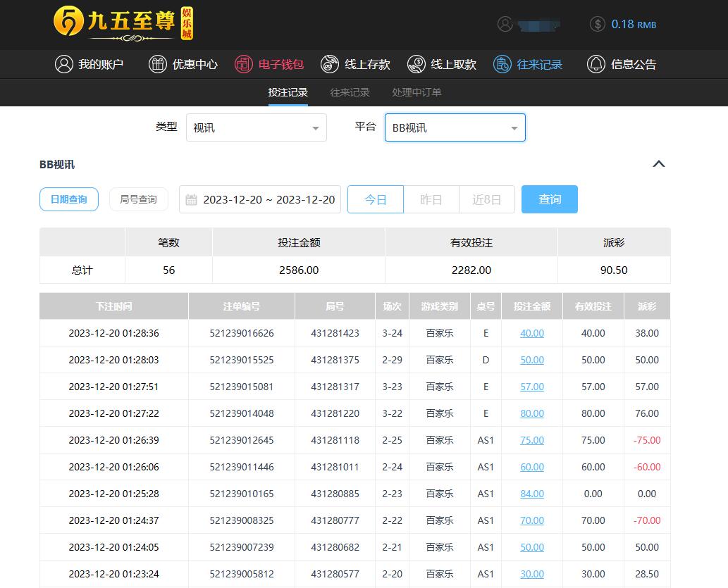Open 线上取款 withdrawal icon
Image resolution: width=728 pixels, height=588 pixels.
tap(417, 64)
